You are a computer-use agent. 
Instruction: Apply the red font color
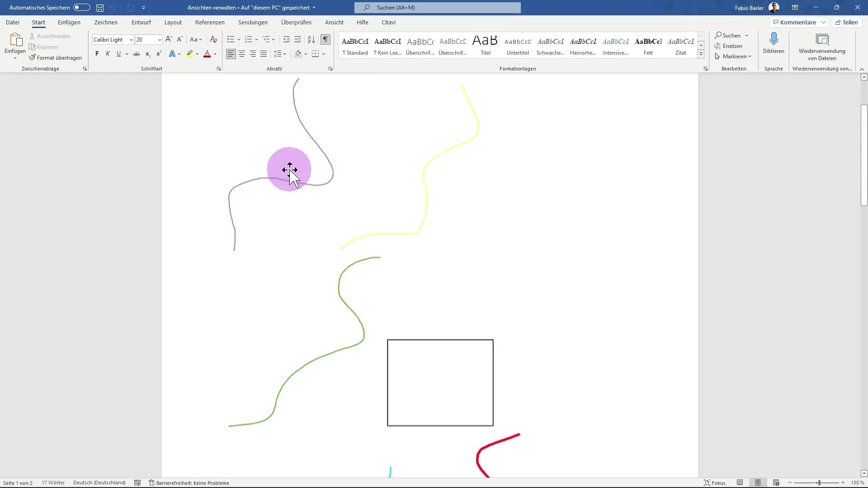(207, 54)
